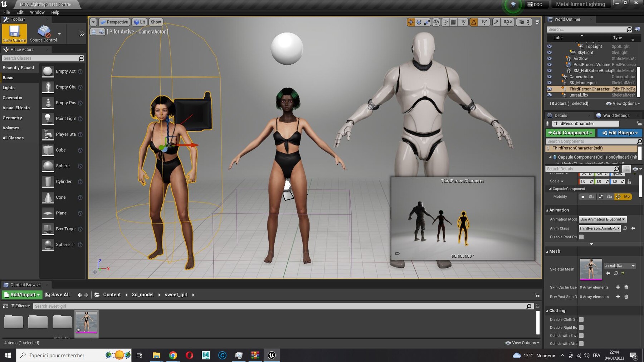Toggle rotation snapping triangle icon
The image size is (644, 362).
[474, 22]
